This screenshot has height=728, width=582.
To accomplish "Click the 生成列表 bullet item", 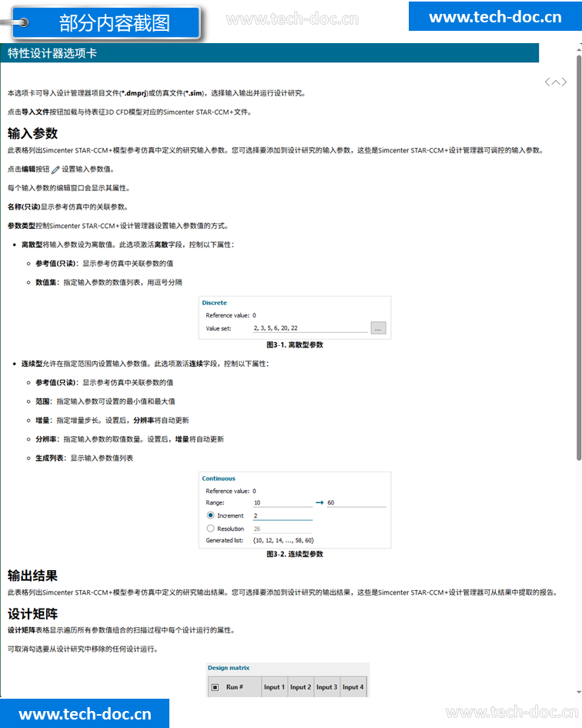I will coord(84,458).
